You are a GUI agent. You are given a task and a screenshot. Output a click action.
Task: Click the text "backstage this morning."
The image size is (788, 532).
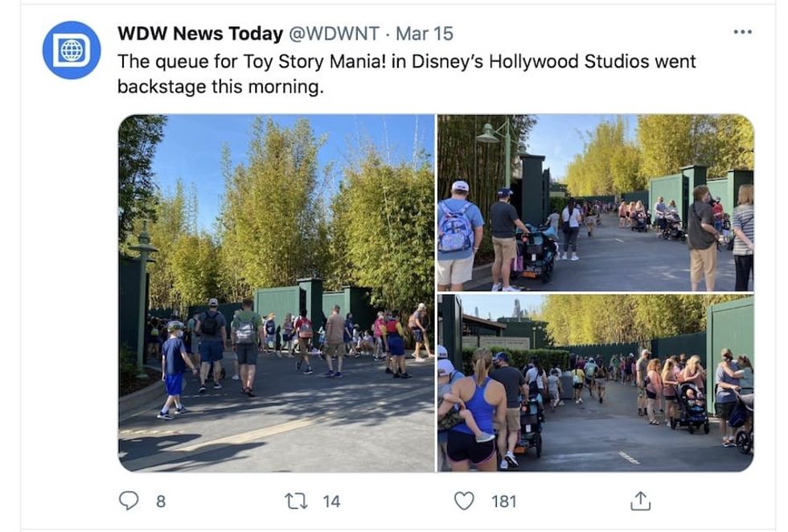[x=220, y=87]
